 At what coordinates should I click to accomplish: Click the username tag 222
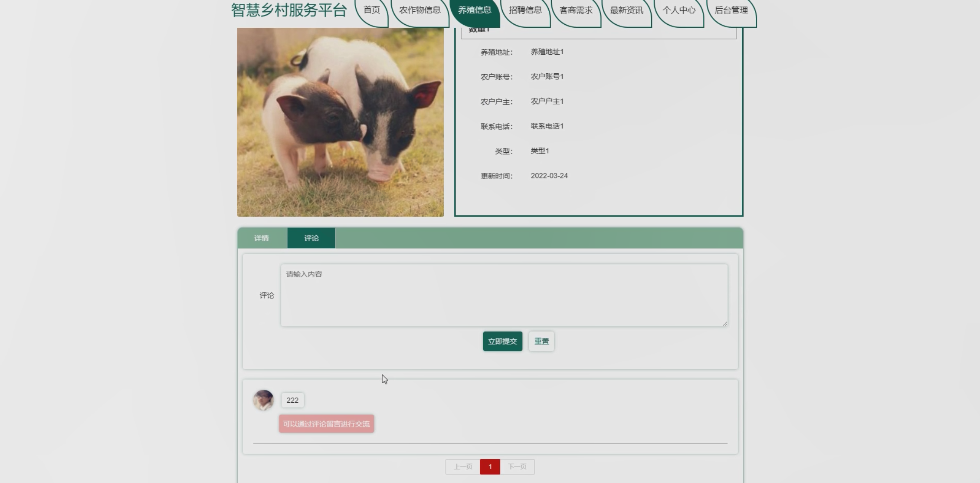point(292,400)
